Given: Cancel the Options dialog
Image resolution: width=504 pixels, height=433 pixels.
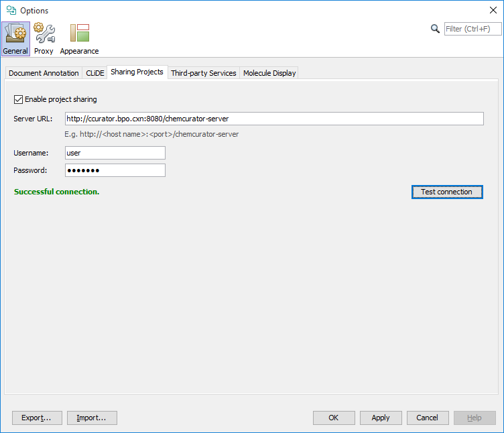Looking at the screenshot, I should pyautogui.click(x=428, y=418).
